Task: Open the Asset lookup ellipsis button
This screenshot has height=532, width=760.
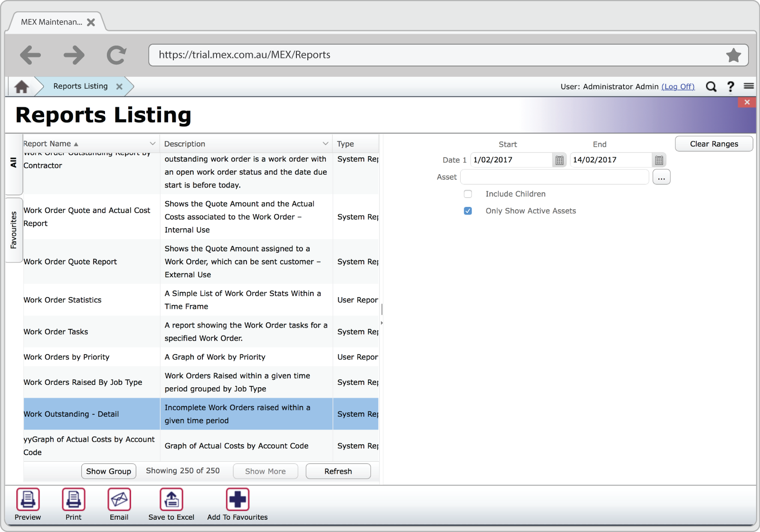Action: tap(662, 177)
